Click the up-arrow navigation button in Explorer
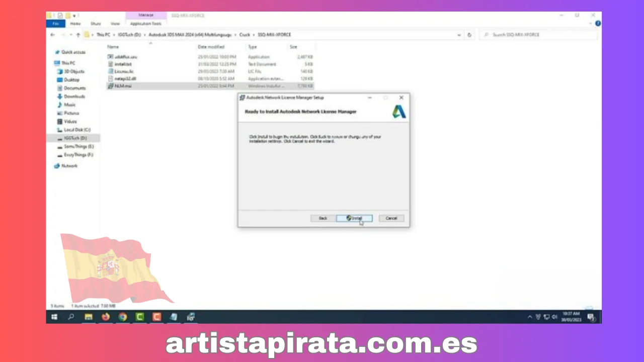Image resolution: width=644 pixels, height=362 pixels. pos(78,35)
